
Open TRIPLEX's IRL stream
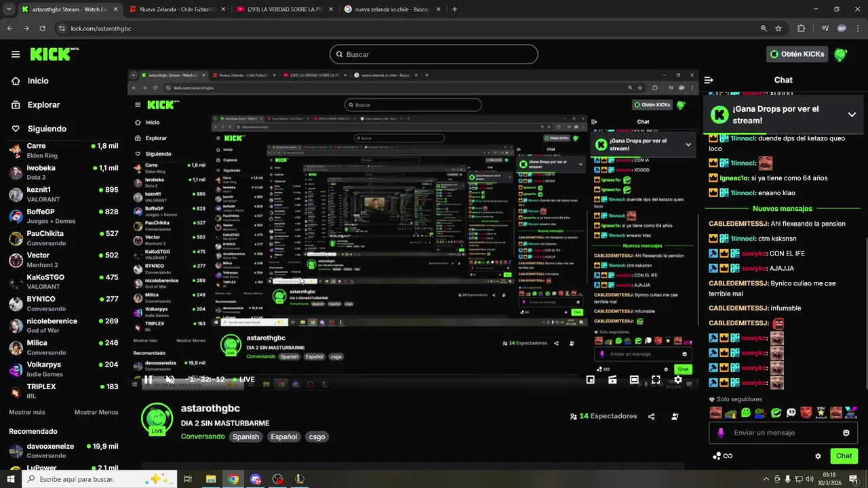[x=63, y=390]
